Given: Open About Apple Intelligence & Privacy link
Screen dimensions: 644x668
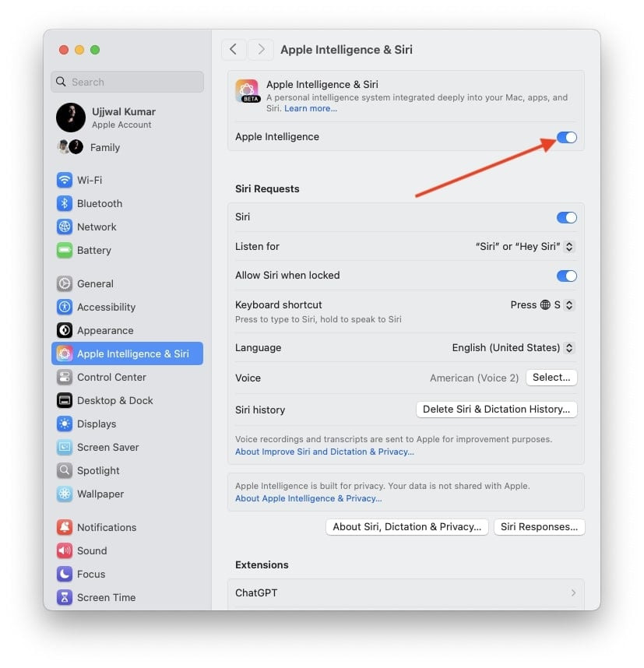Looking at the screenshot, I should [x=308, y=498].
